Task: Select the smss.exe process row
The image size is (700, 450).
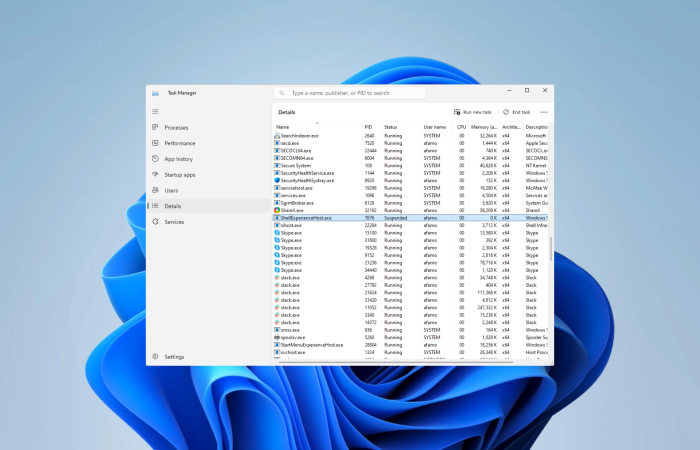Action: 410,330
